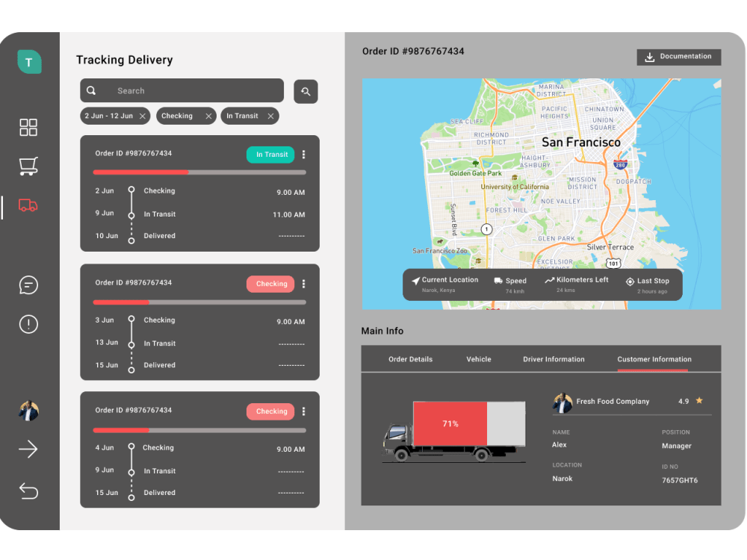Viewport: 747px width, 560px height.
Task: Select the Driver Information tab
Action: click(x=554, y=359)
